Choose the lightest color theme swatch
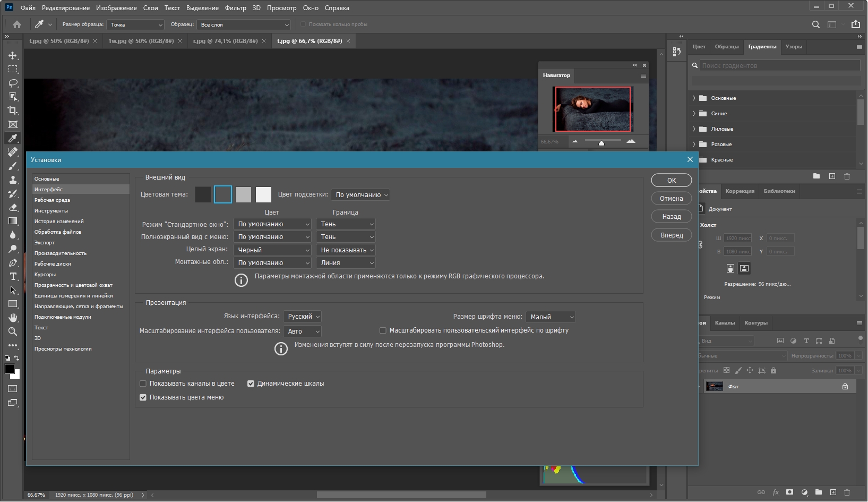This screenshot has height=502, width=868. [x=263, y=195]
